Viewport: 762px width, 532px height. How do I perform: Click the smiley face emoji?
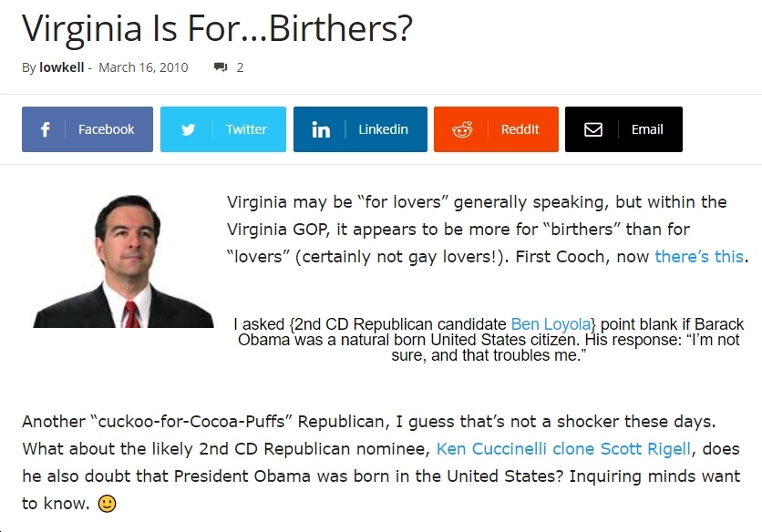(x=107, y=504)
